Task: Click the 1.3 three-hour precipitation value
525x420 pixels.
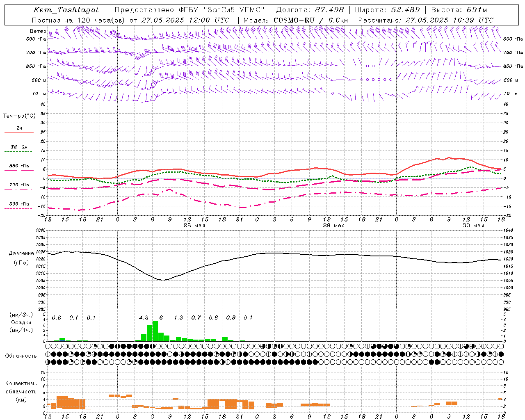Action: [178, 317]
